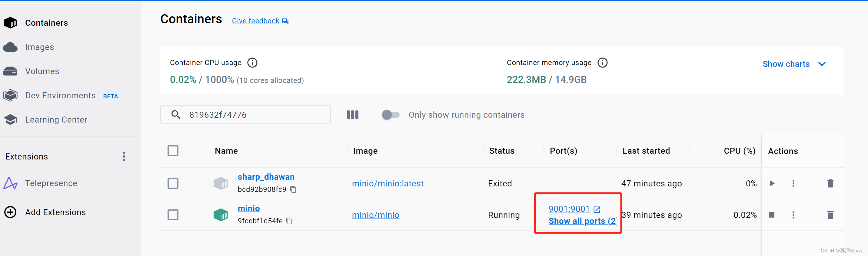Image resolution: width=868 pixels, height=256 pixels.
Task: Open the Learning Center section
Action: pyautogui.click(x=56, y=120)
